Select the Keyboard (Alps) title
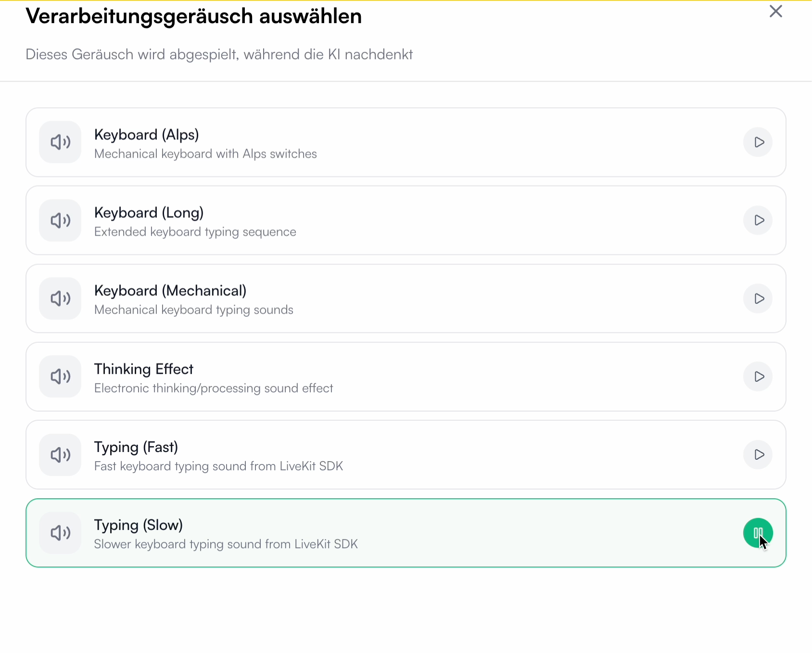The width and height of the screenshot is (812, 653). 147,135
